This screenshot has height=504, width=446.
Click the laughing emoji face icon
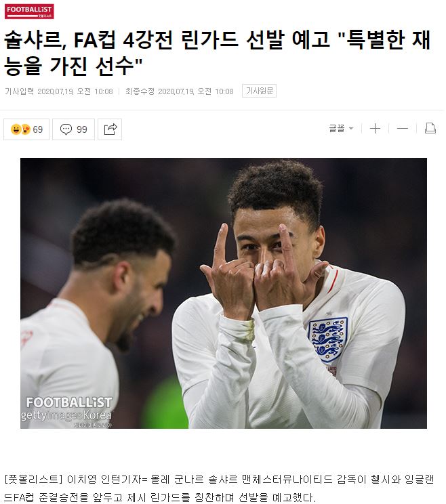click(x=16, y=129)
